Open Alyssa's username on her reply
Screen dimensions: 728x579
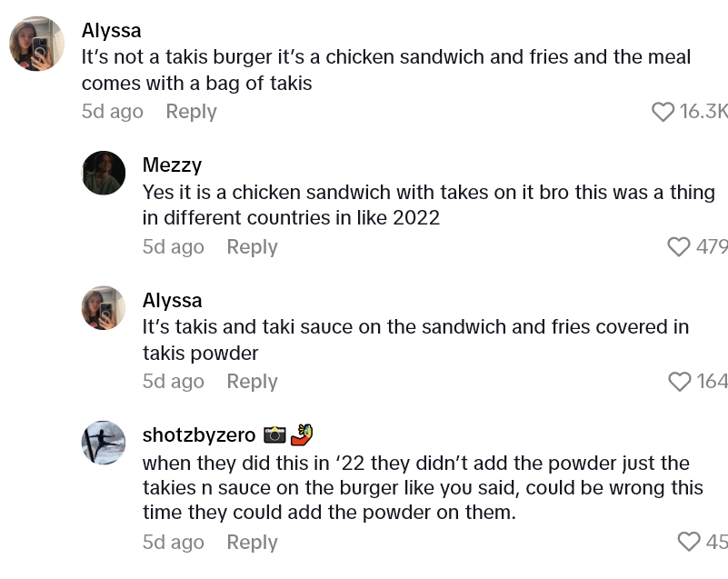172,300
